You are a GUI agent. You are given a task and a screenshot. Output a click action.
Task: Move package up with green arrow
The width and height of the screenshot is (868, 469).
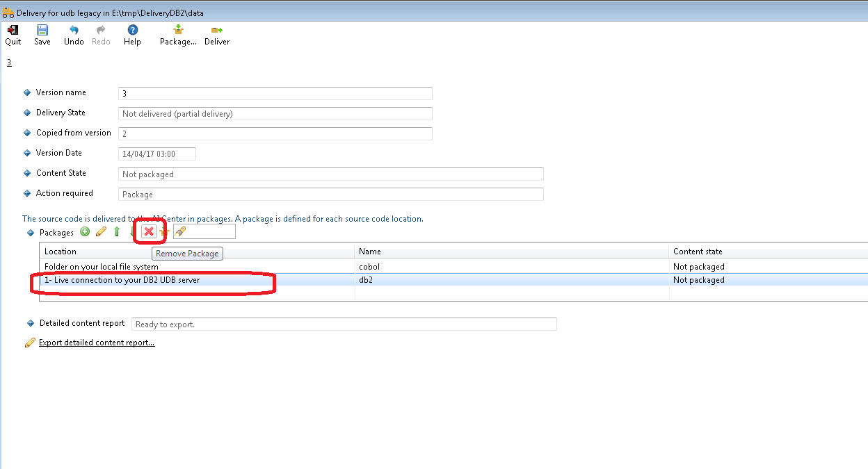tap(117, 232)
